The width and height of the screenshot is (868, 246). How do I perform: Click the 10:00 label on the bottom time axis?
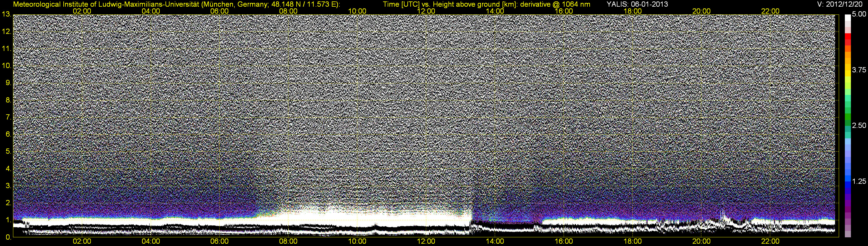357,242
